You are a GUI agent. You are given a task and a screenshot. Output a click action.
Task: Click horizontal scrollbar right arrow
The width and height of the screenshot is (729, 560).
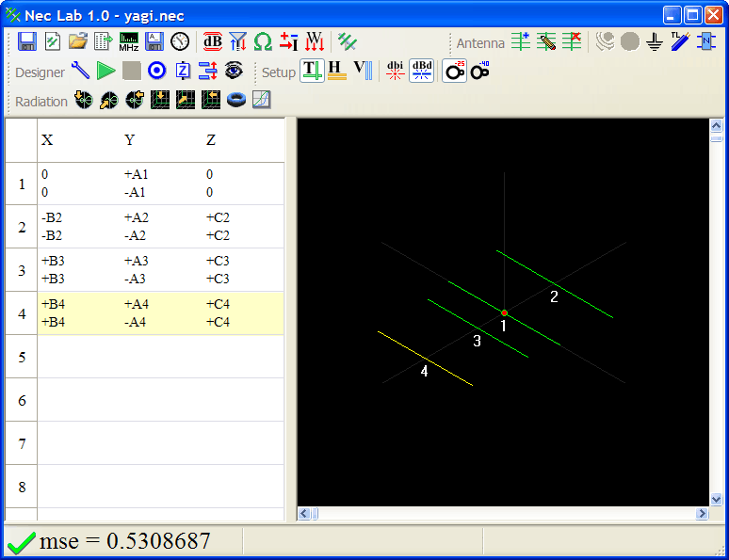coord(702,513)
